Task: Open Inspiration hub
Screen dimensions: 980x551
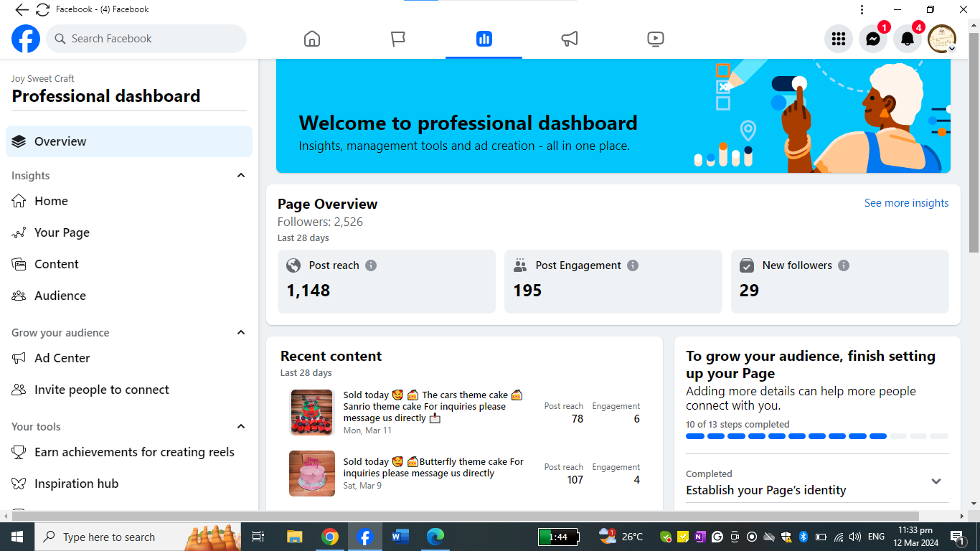Action: [129, 484]
